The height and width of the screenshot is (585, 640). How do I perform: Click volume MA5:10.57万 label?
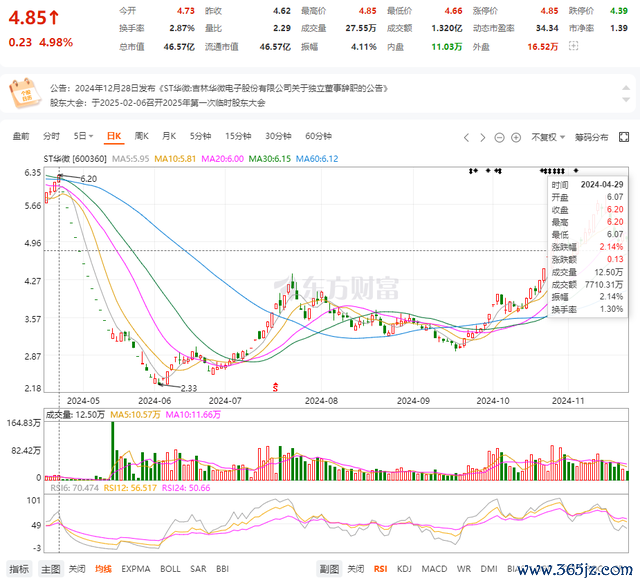click(135, 415)
